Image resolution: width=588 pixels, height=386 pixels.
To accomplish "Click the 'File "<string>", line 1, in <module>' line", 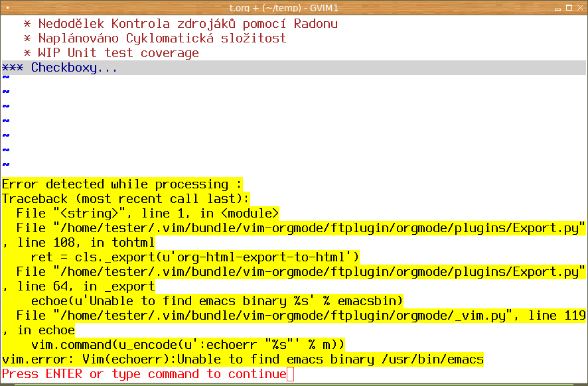I will (x=147, y=214).
